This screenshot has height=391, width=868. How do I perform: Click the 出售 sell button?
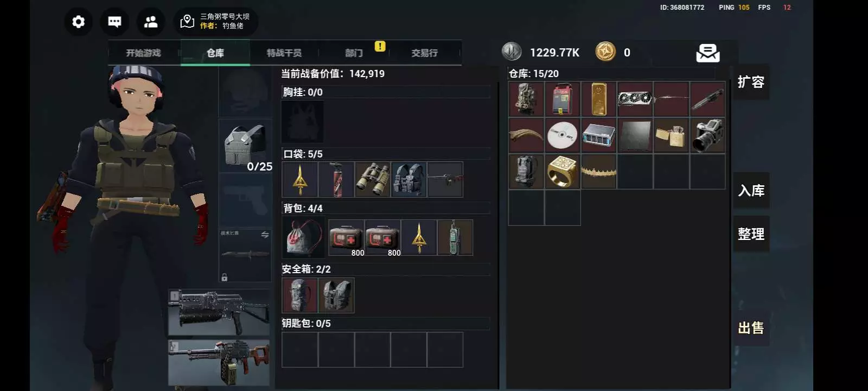coord(751,328)
